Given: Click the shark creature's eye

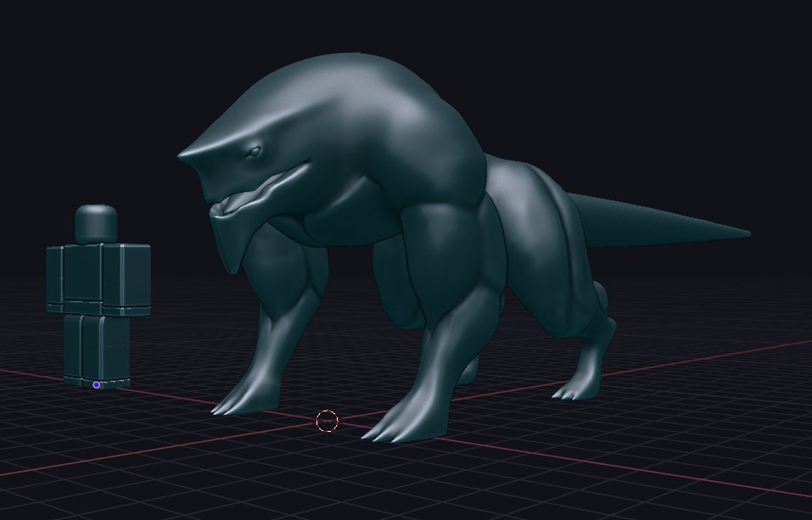Looking at the screenshot, I should click(255, 151).
